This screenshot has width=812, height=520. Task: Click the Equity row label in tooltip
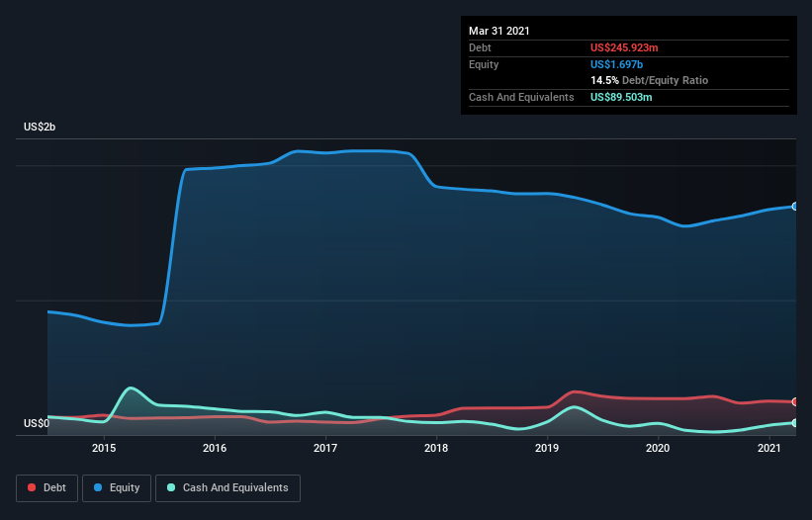pyautogui.click(x=484, y=64)
